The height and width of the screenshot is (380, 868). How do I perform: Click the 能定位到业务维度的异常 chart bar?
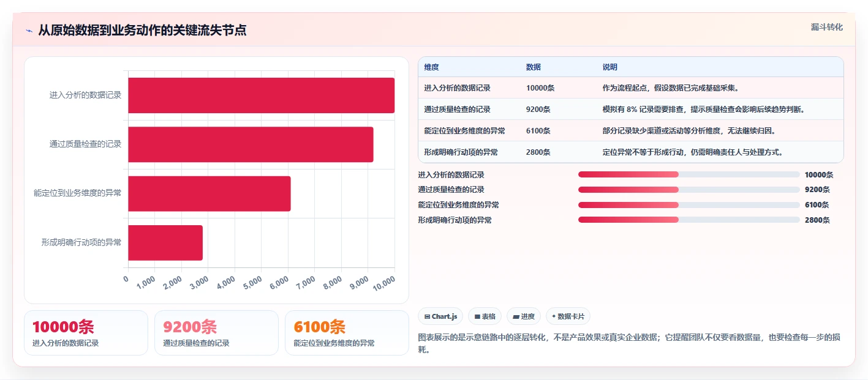(209, 193)
